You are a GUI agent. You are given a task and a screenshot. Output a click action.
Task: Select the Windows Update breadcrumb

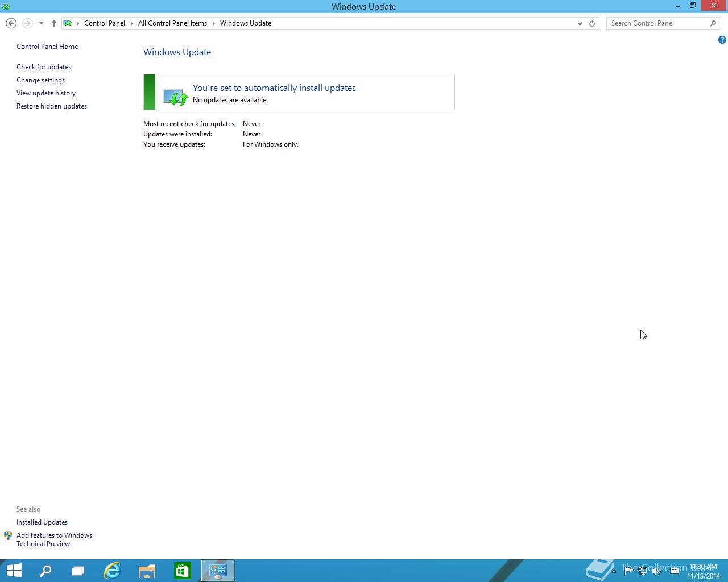(246, 23)
